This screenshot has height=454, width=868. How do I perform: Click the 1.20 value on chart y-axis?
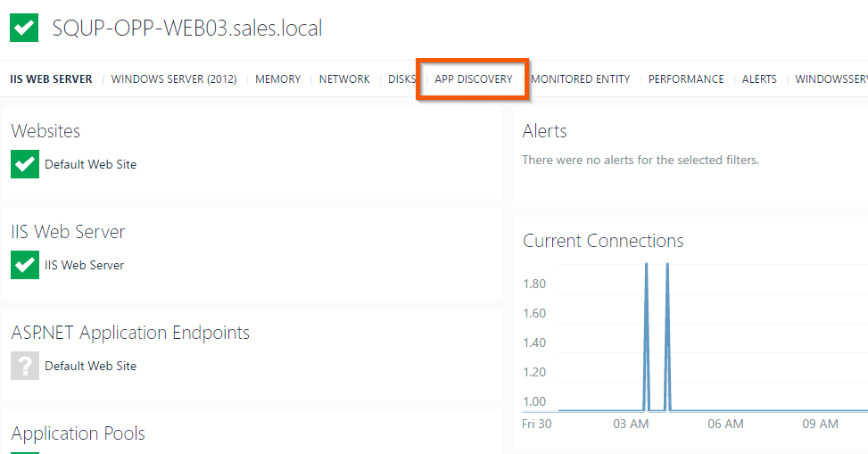point(534,372)
